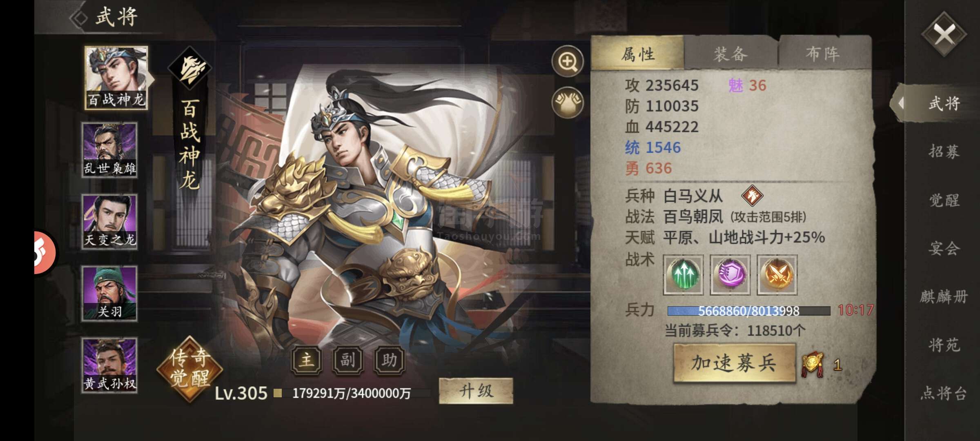
Task: Go back via arrow beside 武将 title
Action: (79, 18)
